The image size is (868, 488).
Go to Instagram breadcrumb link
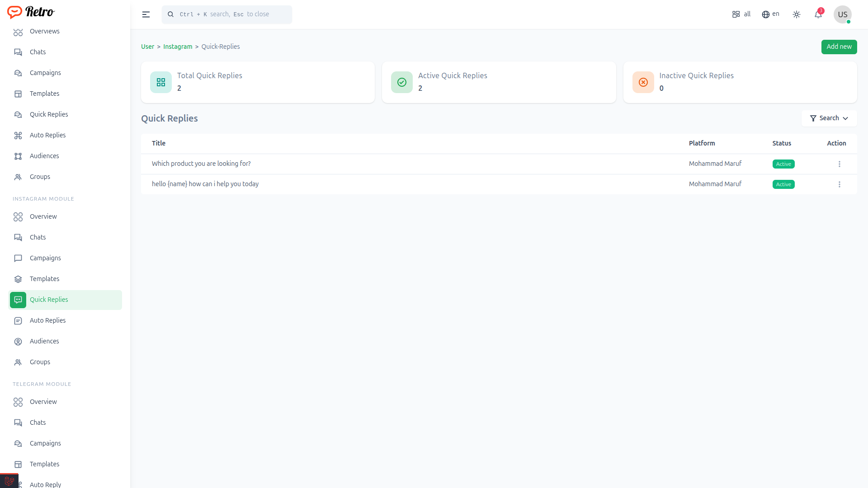[178, 47]
